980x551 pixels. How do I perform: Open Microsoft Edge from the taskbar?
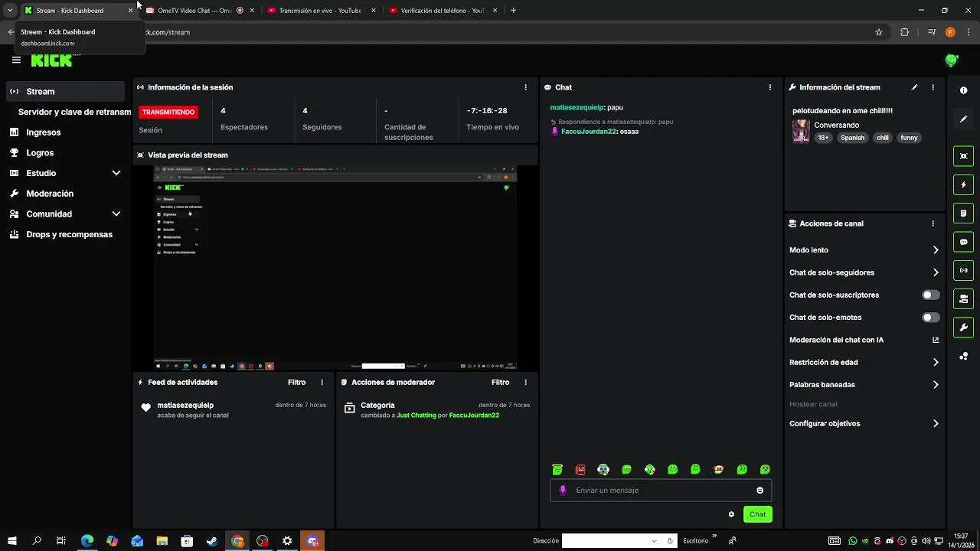tap(87, 541)
